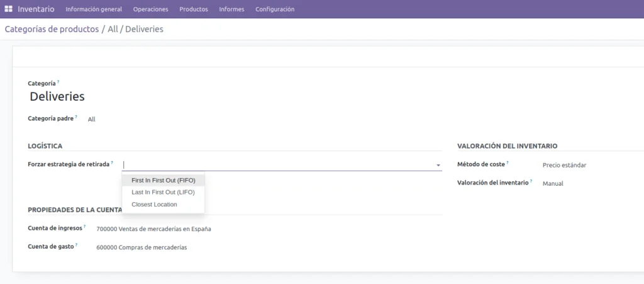Collapse the removal strategy dropdown arrow
The image size is (644, 284).
[x=438, y=165]
